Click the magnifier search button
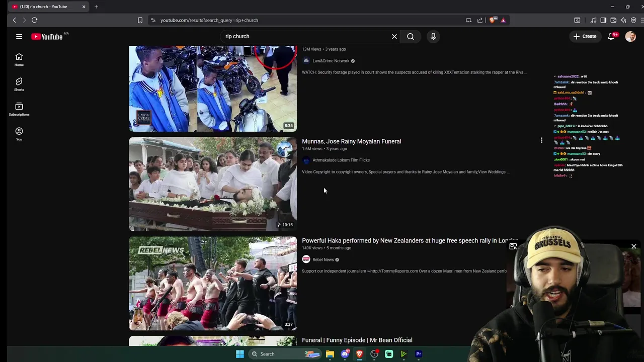Screen dimensions: 644x362 click(411, 36)
